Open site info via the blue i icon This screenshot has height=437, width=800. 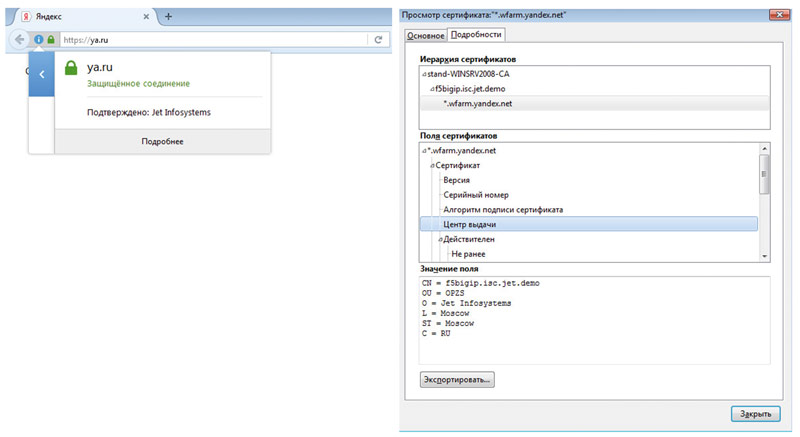[x=39, y=39]
